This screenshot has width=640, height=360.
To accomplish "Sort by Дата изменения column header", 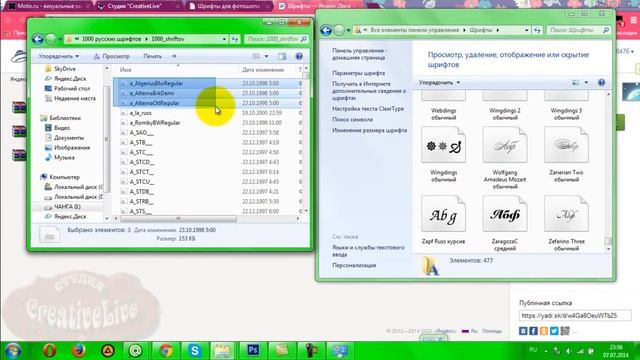I will pyautogui.click(x=263, y=70).
